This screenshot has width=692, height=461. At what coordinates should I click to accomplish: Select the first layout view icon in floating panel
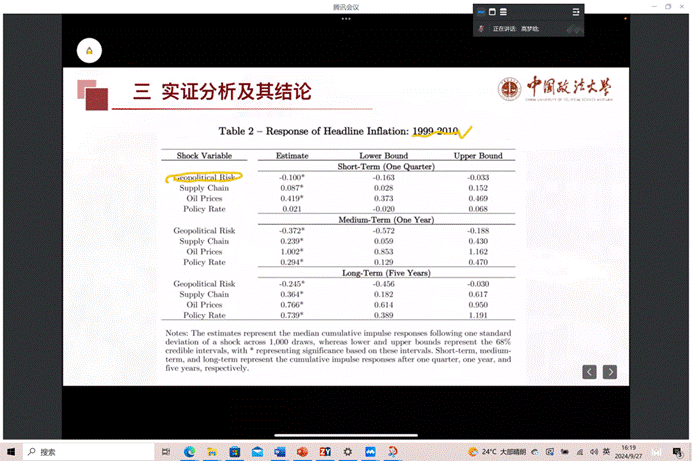(481, 11)
